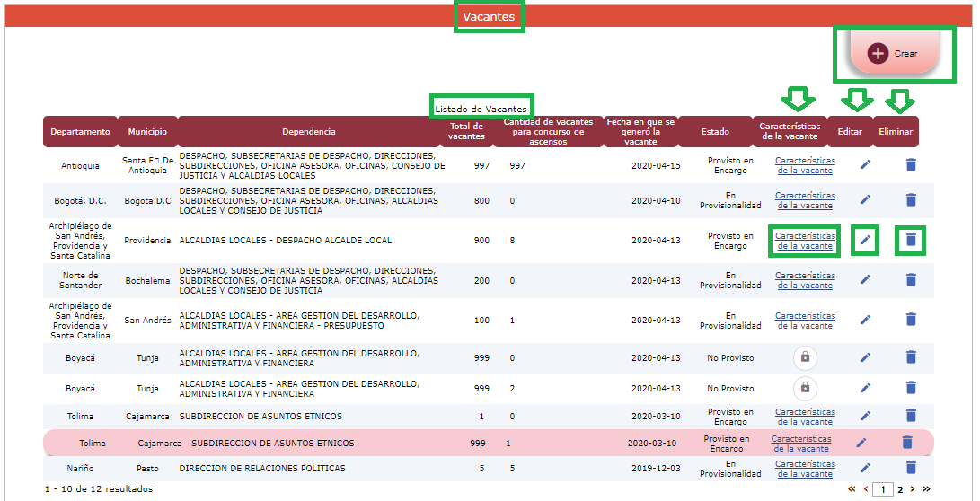Image resolution: width=980 pixels, height=501 pixels.
Task: Click the lock icon in second Tunja row
Action: [805, 388]
